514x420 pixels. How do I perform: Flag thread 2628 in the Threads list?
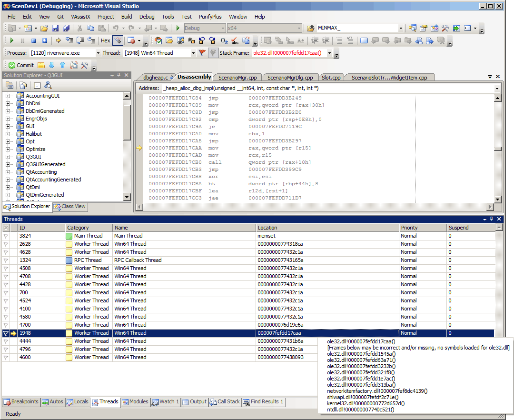tap(6, 244)
